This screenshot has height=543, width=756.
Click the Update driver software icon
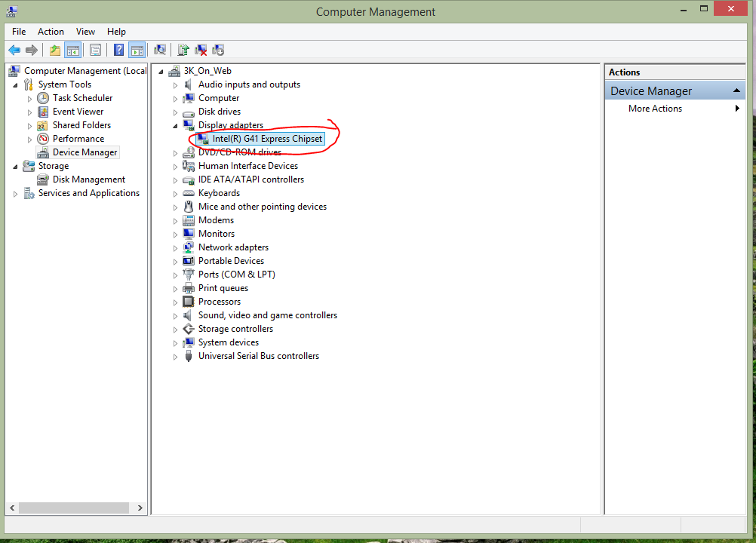click(183, 50)
